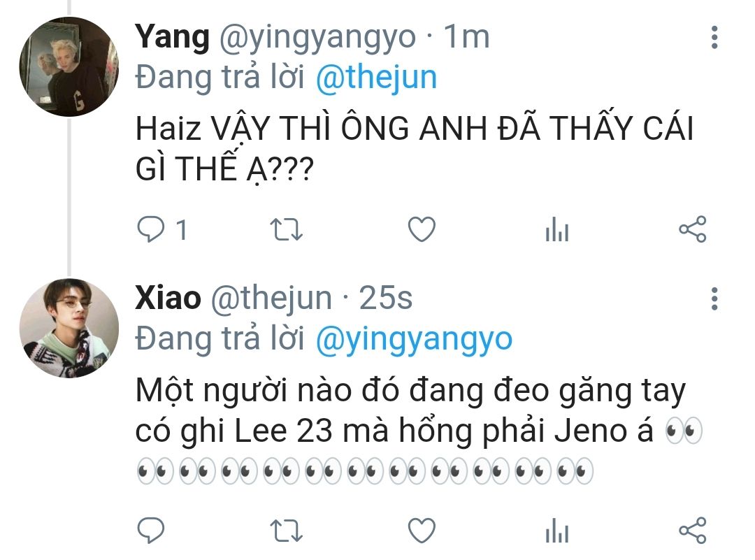This screenshot has width=755, height=560.
Task: Open Yang's profile picture
Action: 69,66
